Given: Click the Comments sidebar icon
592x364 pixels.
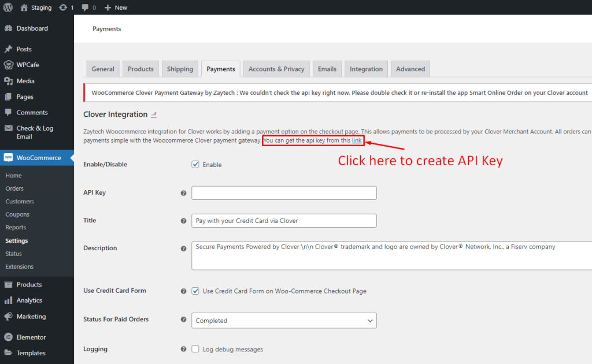Looking at the screenshot, I should click(x=8, y=113).
